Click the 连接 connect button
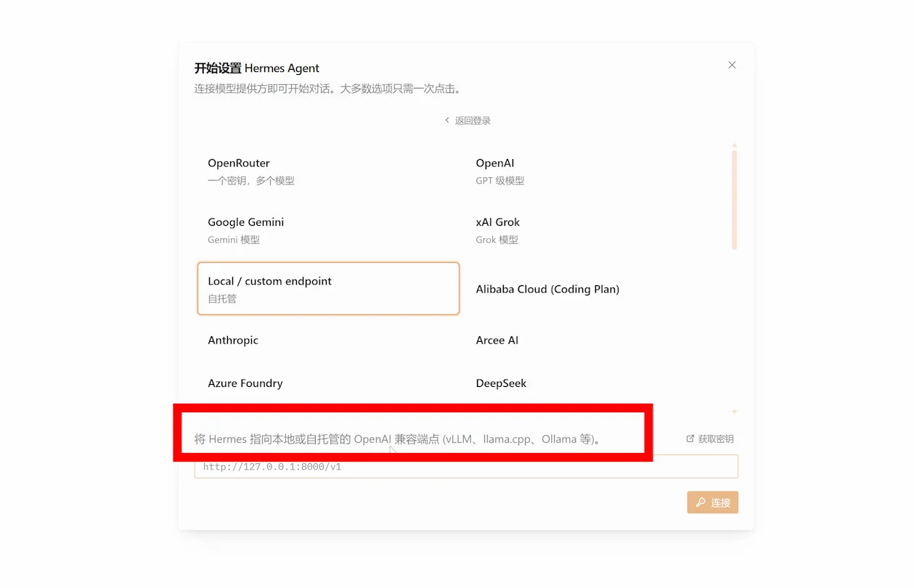 click(x=713, y=502)
